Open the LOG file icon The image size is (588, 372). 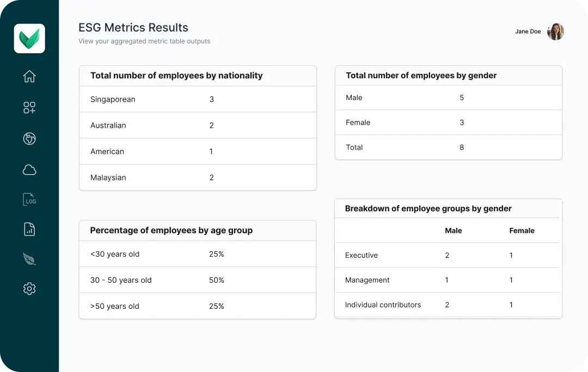click(x=30, y=200)
